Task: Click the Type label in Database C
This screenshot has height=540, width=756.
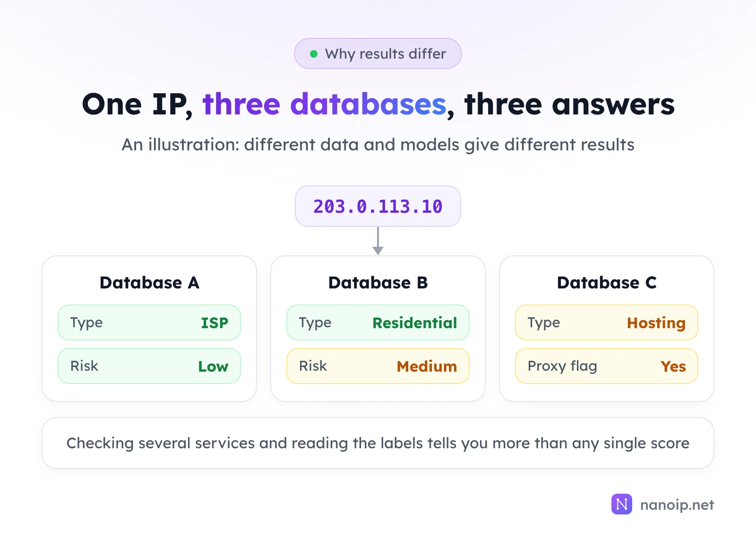Action: tap(544, 323)
